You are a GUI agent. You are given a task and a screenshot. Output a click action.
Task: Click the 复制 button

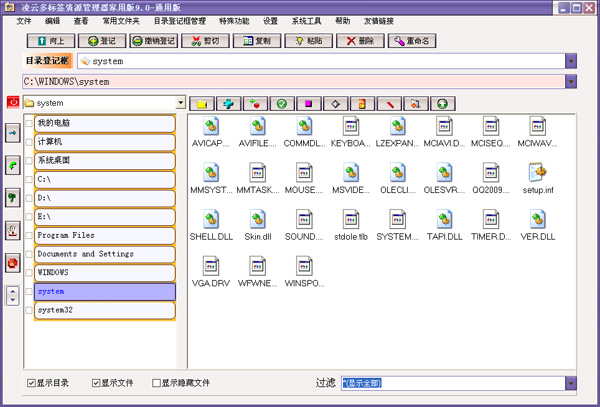257,41
